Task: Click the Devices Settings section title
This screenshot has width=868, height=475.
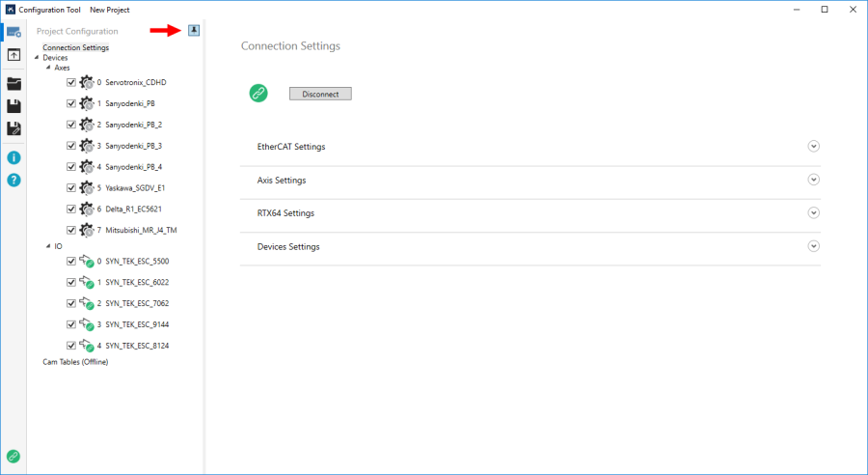Action: tap(288, 246)
